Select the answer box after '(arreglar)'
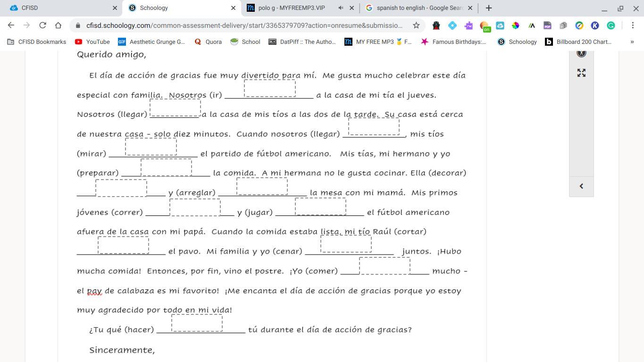The width and height of the screenshot is (644, 362). pyautogui.click(x=262, y=186)
